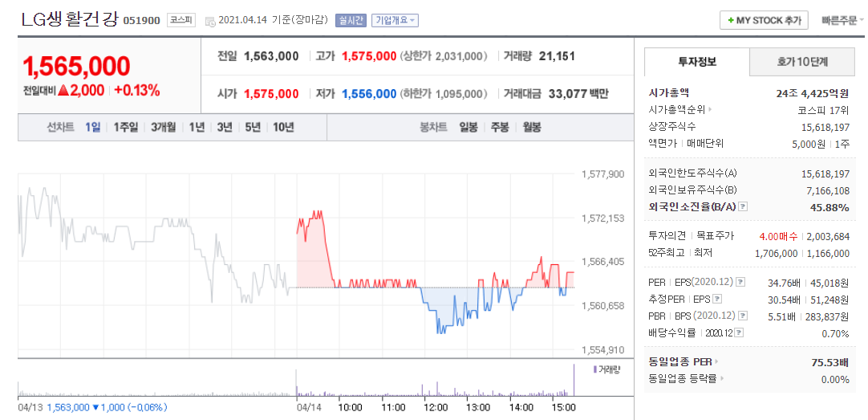Click the 저가 value 1,556,000
This screenshot has width=868, height=420.
[369, 94]
